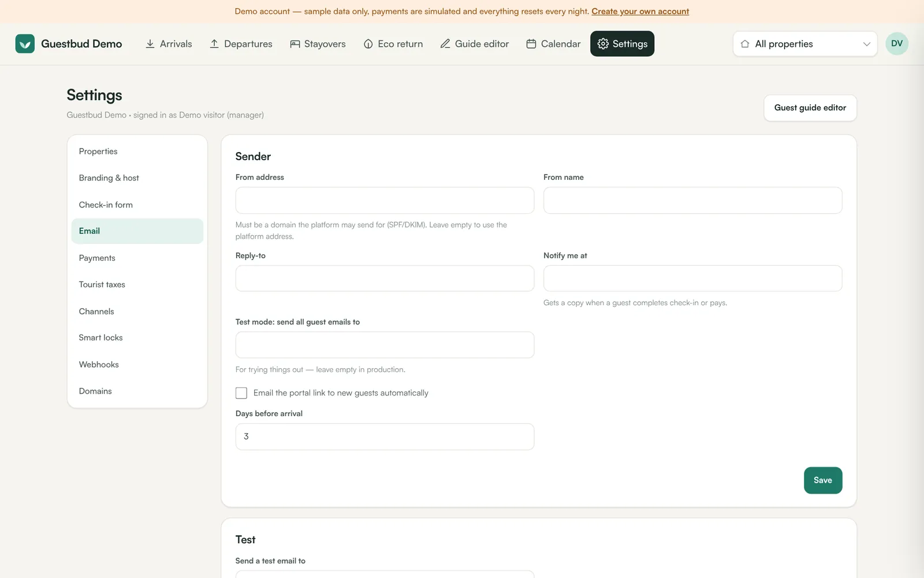This screenshot has width=924, height=578.
Task: Go to Stayovers in the top navigation
Action: coord(318,44)
